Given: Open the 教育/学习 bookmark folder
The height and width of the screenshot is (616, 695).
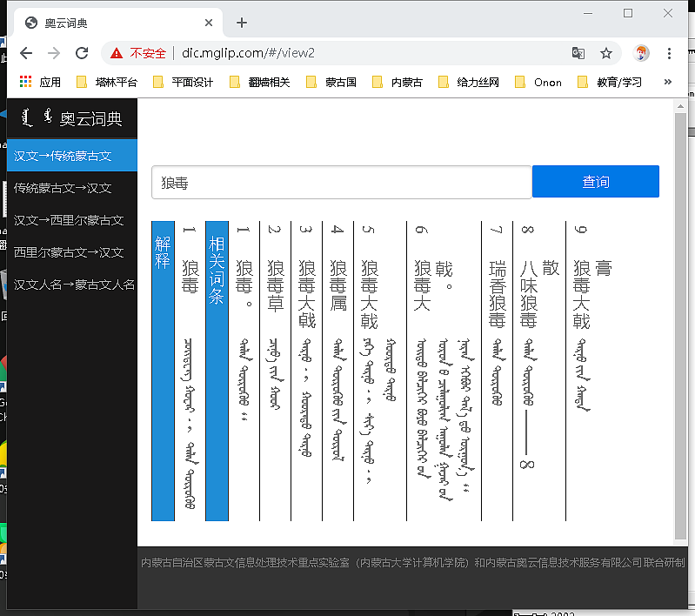Looking at the screenshot, I should coord(610,82).
